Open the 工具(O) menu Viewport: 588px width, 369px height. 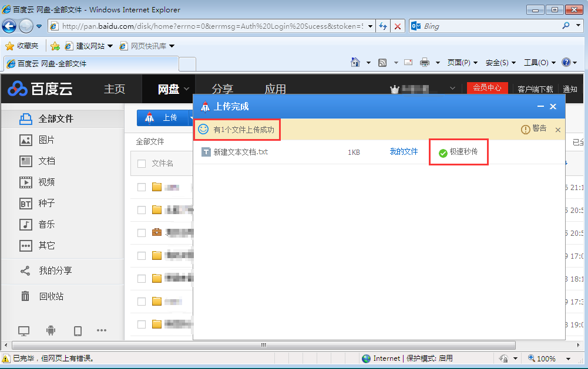coord(540,63)
